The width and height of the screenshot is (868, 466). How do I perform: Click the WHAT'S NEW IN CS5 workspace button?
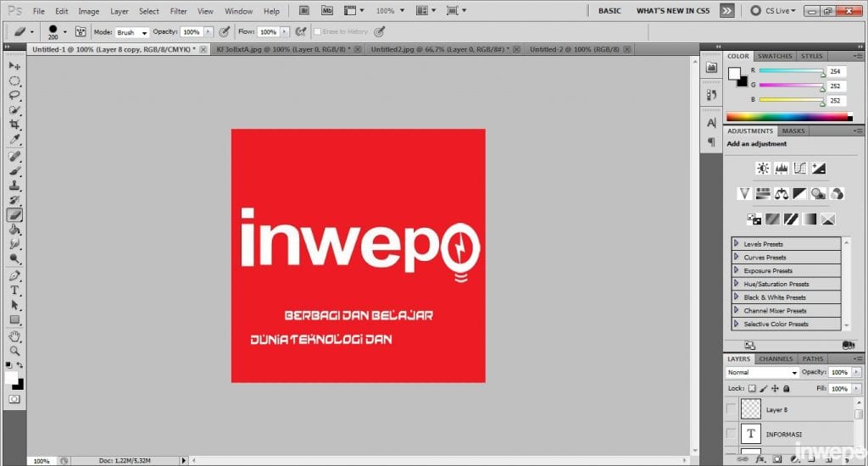pos(673,11)
